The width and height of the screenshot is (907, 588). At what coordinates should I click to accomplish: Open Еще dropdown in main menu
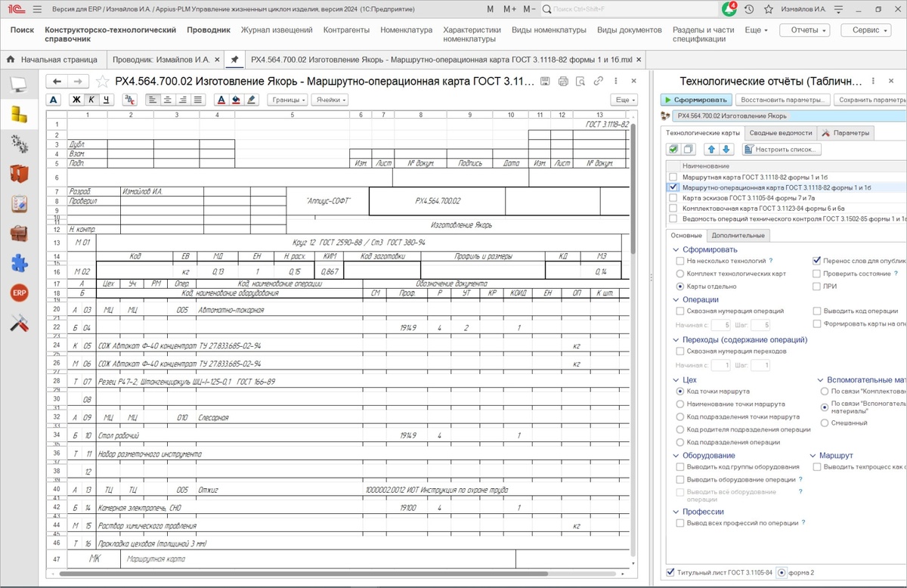(x=756, y=30)
